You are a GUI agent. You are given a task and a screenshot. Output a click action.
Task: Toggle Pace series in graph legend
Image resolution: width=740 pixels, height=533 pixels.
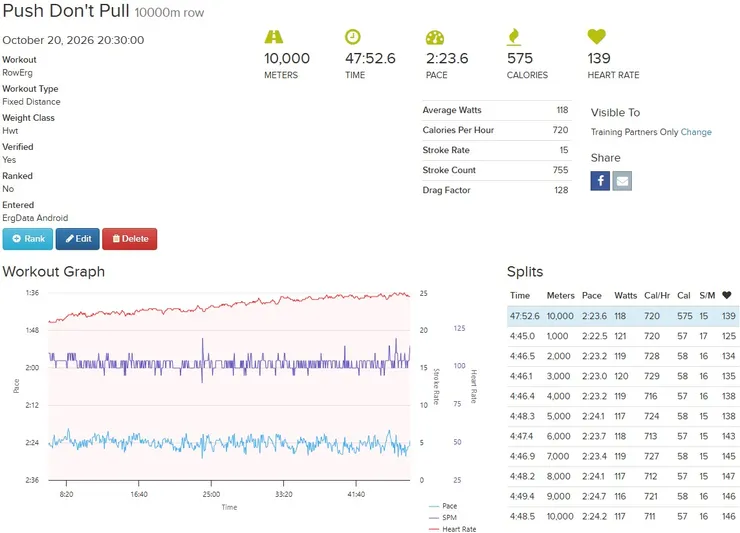click(x=443, y=506)
